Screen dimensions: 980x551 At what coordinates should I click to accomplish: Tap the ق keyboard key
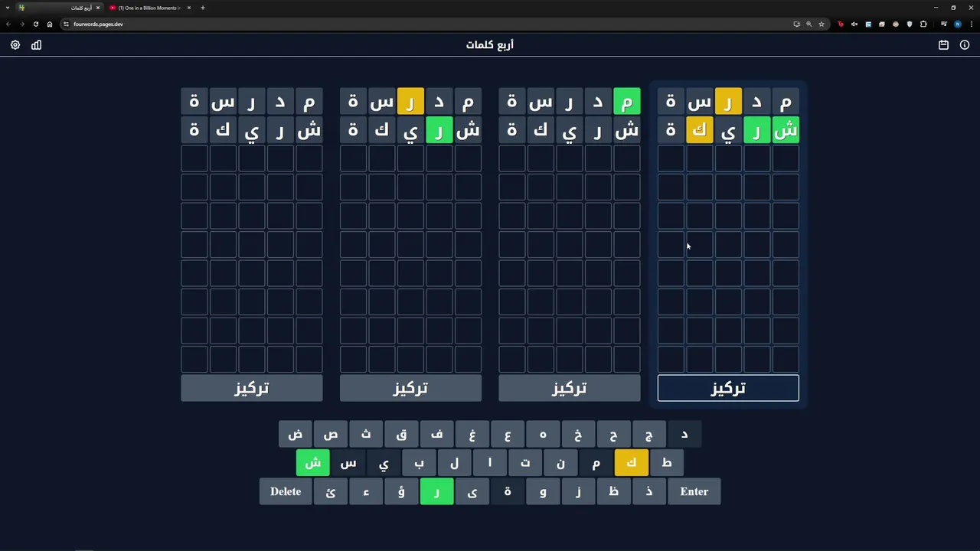pos(401,434)
